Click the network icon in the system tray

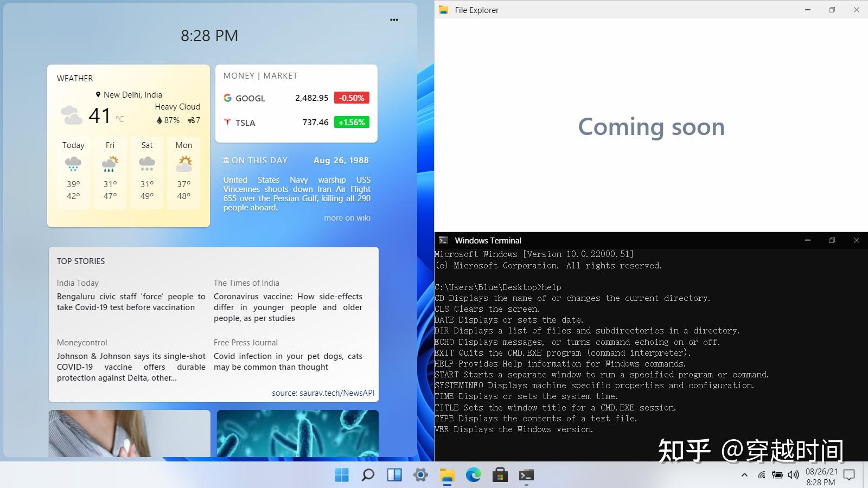pos(762,474)
